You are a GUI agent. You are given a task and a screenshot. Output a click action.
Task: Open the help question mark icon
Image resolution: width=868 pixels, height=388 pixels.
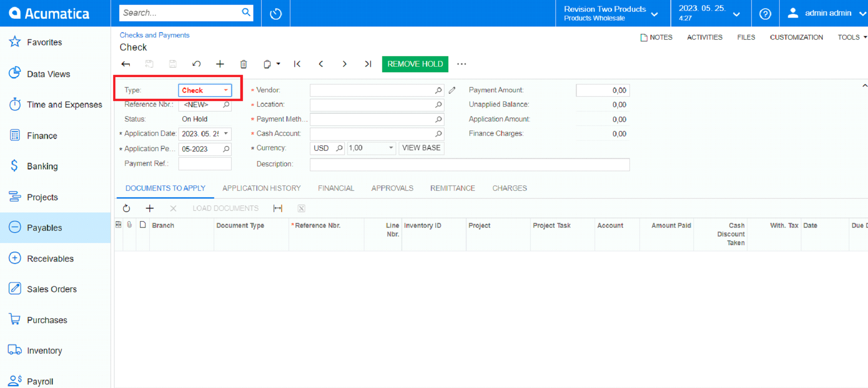point(765,13)
